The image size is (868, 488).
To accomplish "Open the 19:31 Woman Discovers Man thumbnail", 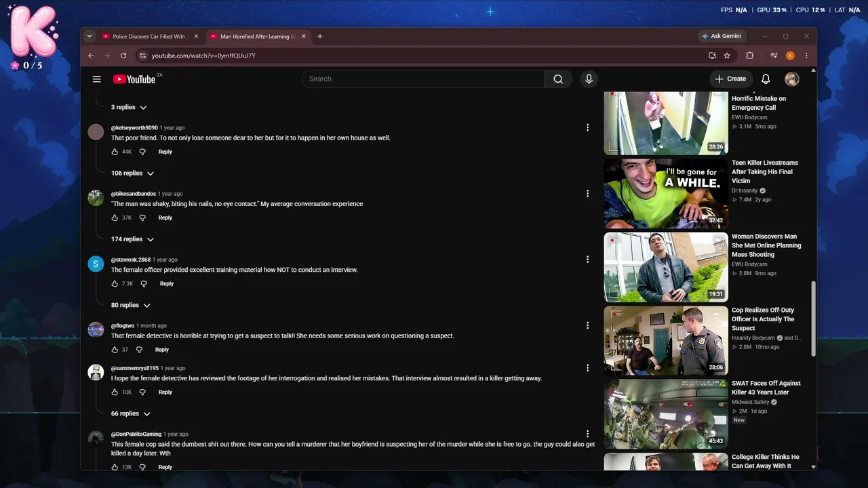I will tap(666, 268).
